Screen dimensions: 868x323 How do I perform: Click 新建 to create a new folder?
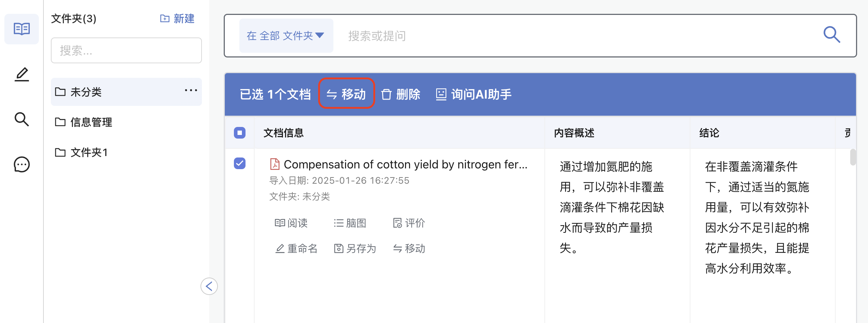tap(177, 19)
